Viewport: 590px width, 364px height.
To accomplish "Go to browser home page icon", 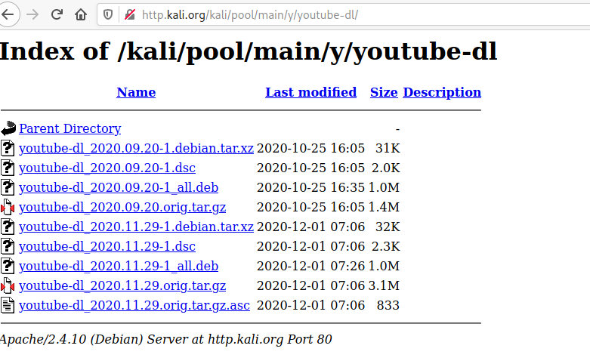I will coord(81,14).
